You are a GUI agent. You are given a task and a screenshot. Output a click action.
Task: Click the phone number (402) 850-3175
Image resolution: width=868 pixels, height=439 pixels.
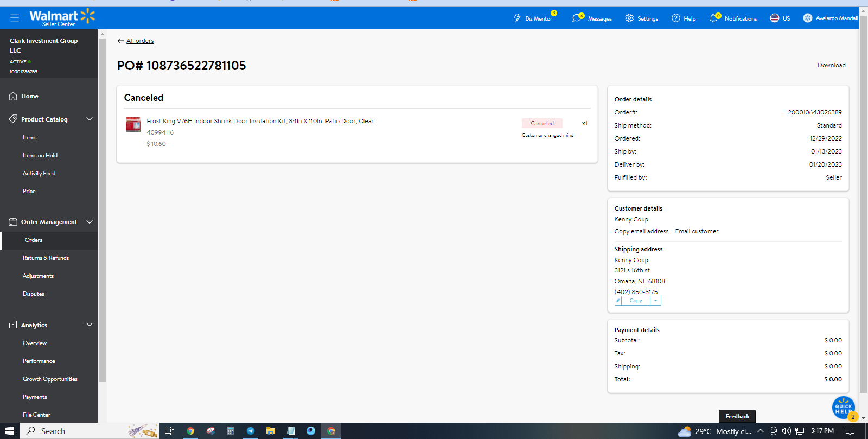coord(636,292)
